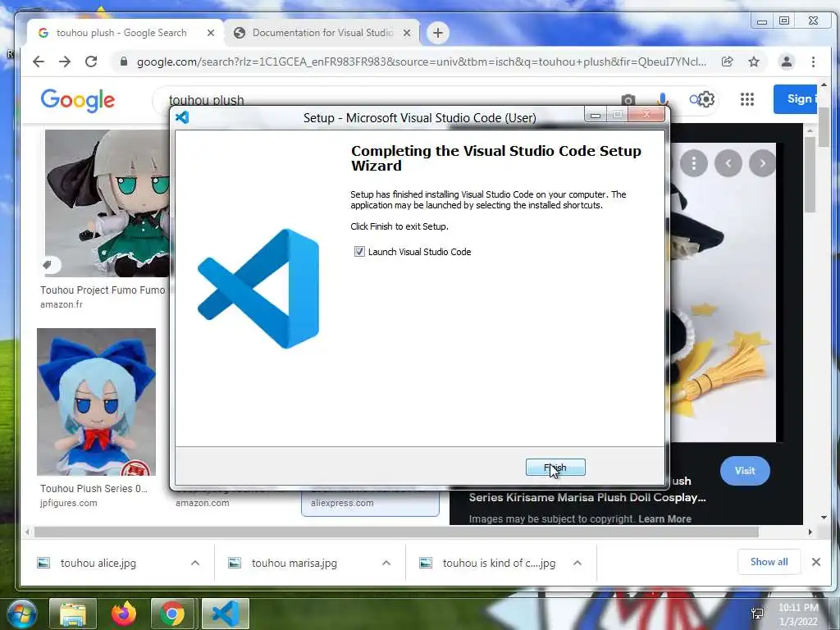Click the Chrome taskbar icon
Viewport: 840px width, 630px height.
[172, 614]
